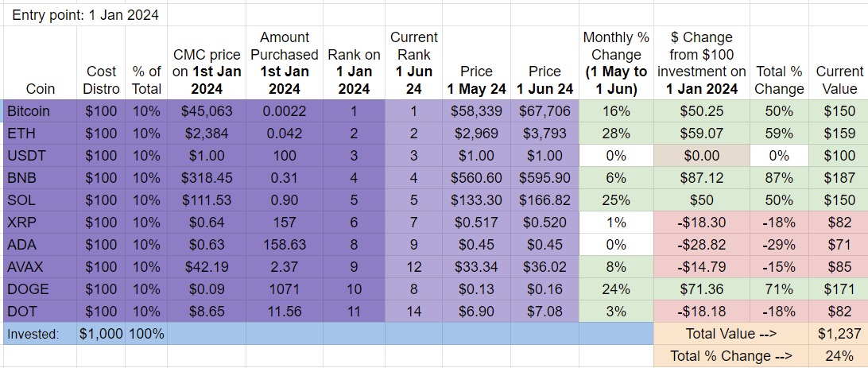This screenshot has height=368, width=868.
Task: Click Bitcoin 1 Jun price $67,706
Action: coord(544,111)
